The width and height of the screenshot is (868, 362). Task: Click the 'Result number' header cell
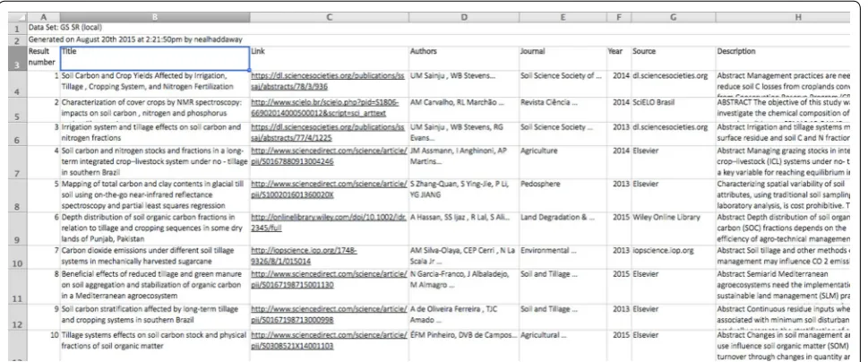pyautogui.click(x=43, y=57)
